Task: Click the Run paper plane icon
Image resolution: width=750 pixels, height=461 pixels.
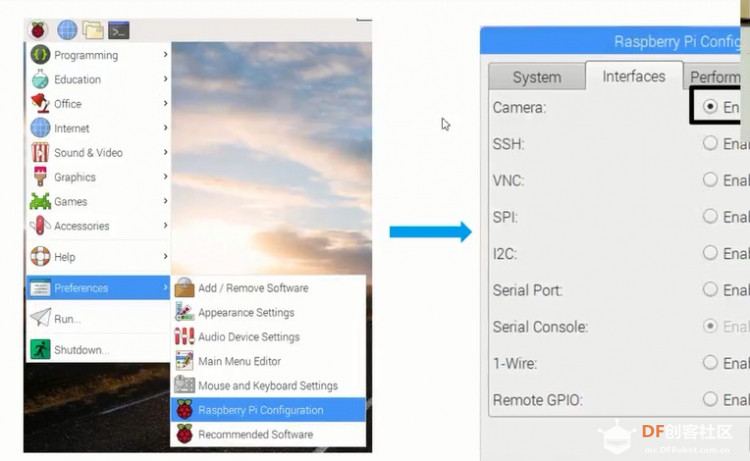Action: (x=40, y=318)
